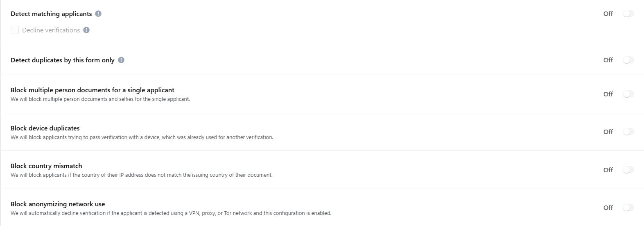The image size is (644, 226).
Task: Click the Detect matching applicants heading text
Action: coord(51,14)
